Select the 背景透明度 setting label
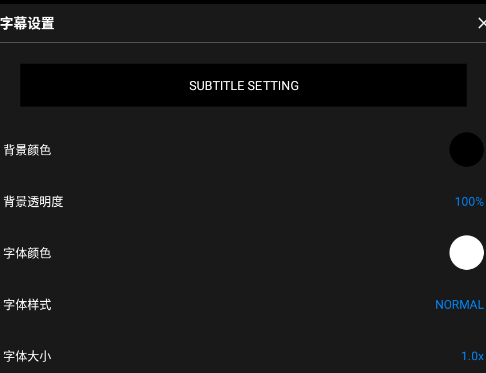Viewport: 486px width, 373px height. (x=33, y=202)
